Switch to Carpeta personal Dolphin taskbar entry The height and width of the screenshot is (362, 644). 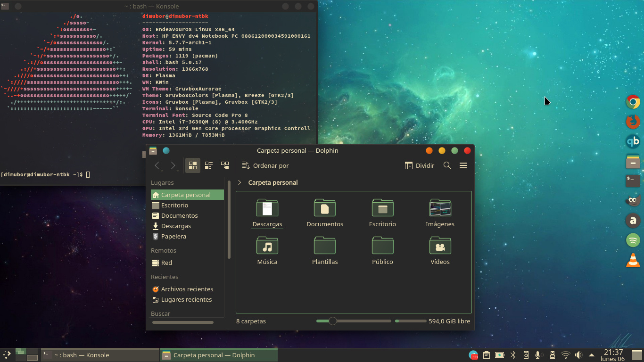(x=218, y=355)
